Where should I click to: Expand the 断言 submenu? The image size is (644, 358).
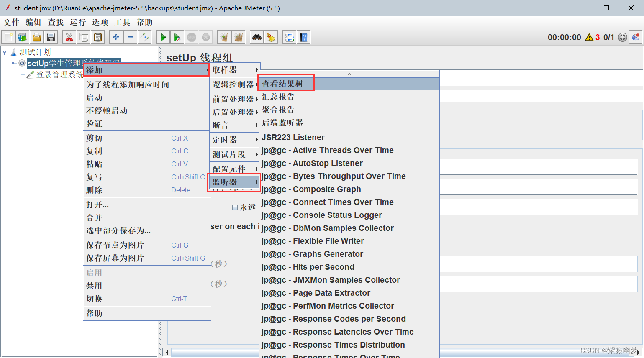pos(235,125)
